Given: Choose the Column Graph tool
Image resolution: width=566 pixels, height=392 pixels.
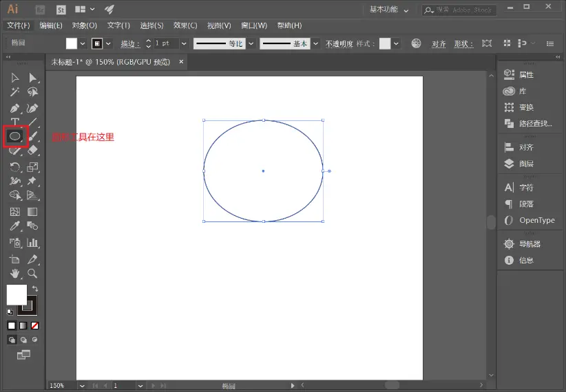Looking at the screenshot, I should (32, 243).
